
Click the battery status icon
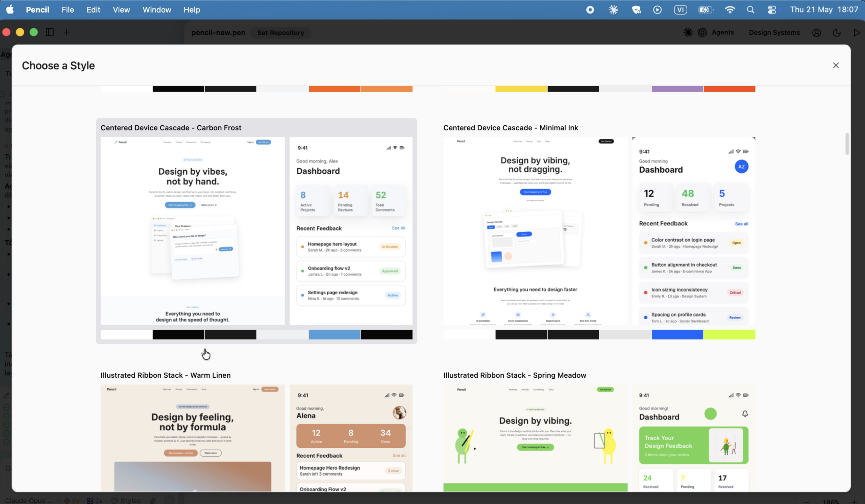706,9
